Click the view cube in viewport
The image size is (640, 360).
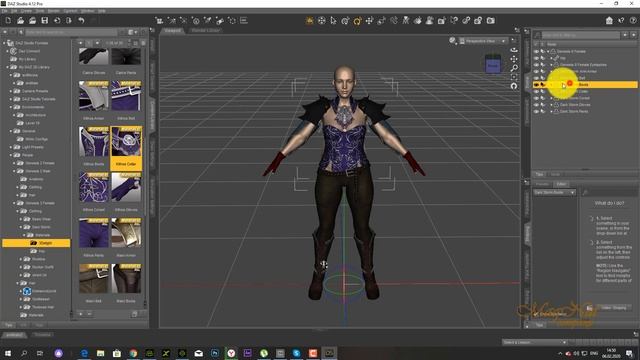(x=493, y=64)
